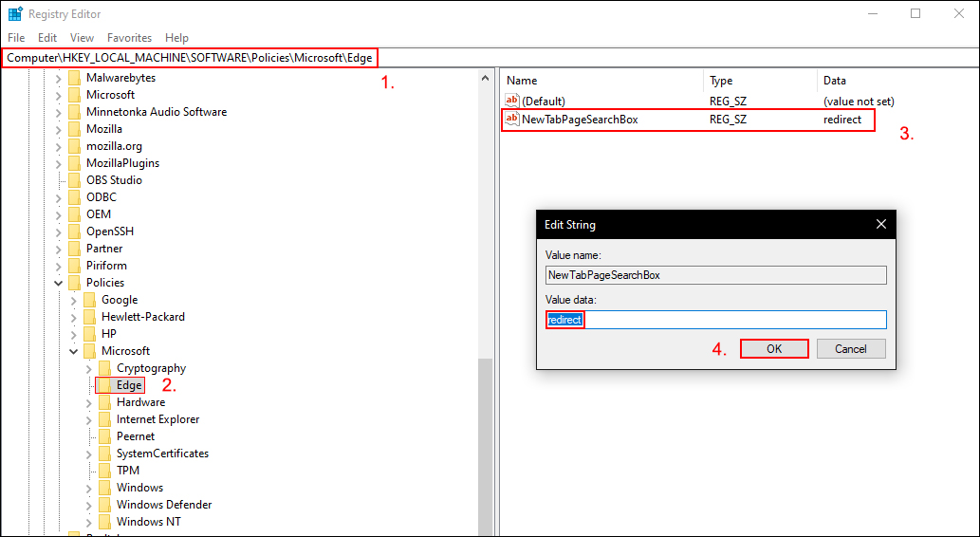Collapse the Microsoft key under Policies
Image resolution: width=980 pixels, height=537 pixels.
[74, 351]
